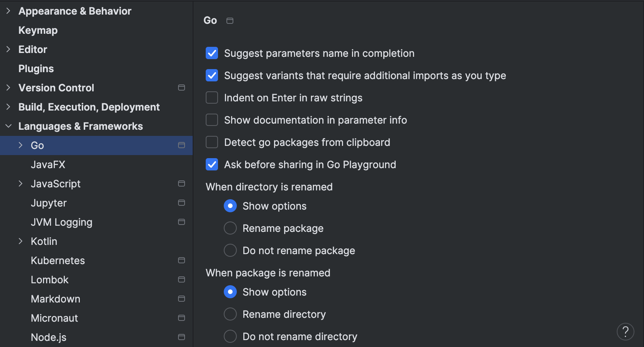This screenshot has width=644, height=347.
Task: Open the Keymap settings page
Action: (38, 30)
